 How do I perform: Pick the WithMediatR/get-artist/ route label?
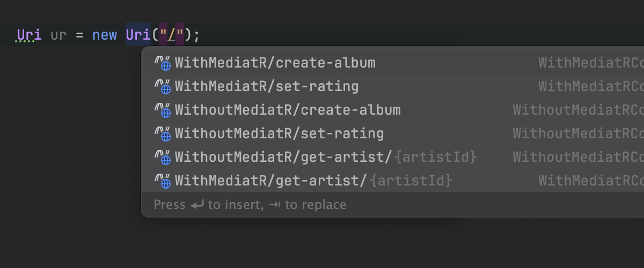pos(272,181)
